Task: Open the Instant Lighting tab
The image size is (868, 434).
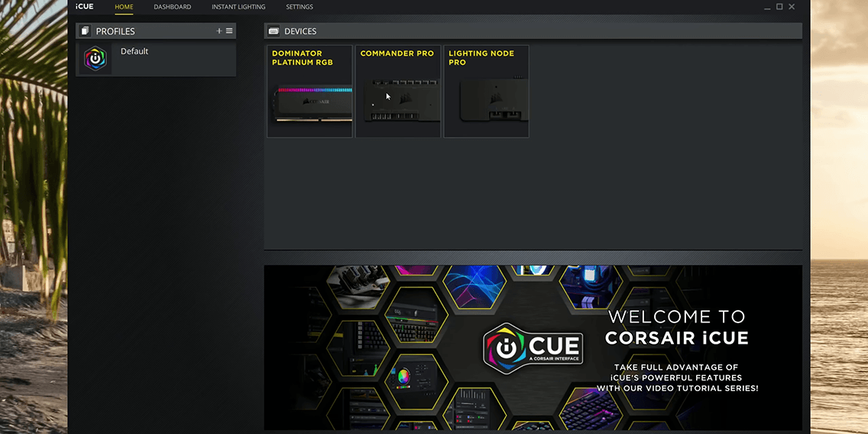Action: tap(238, 7)
